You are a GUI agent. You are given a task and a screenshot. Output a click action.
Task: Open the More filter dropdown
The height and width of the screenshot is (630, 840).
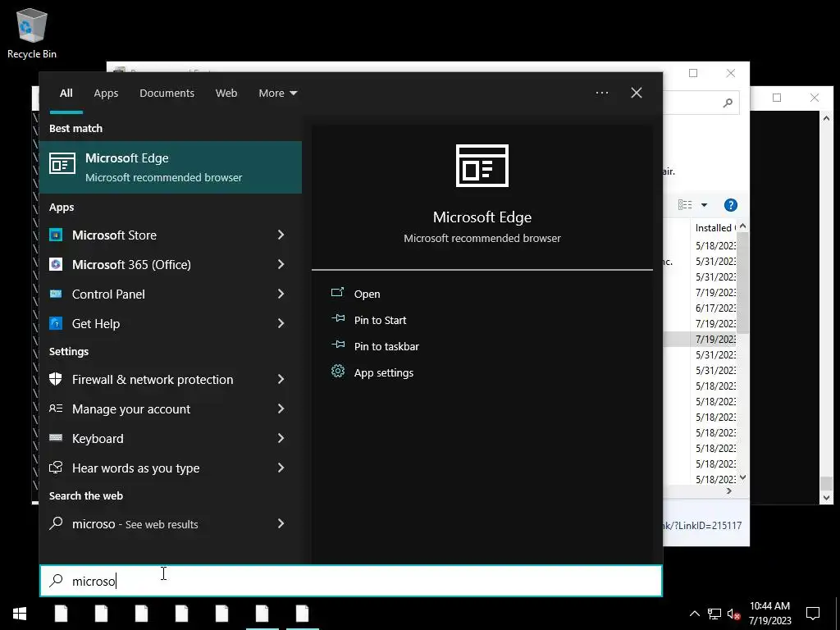pyautogui.click(x=277, y=94)
